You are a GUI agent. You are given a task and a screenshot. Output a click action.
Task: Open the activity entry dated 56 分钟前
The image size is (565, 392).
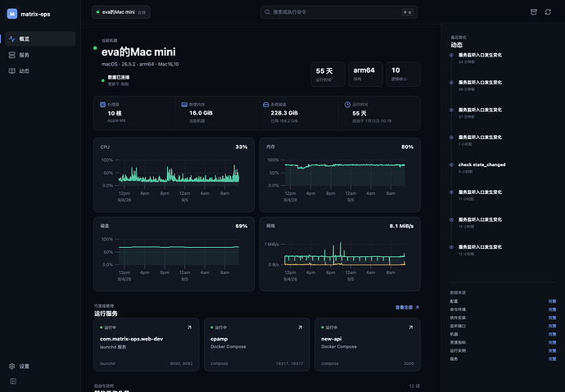480,85
